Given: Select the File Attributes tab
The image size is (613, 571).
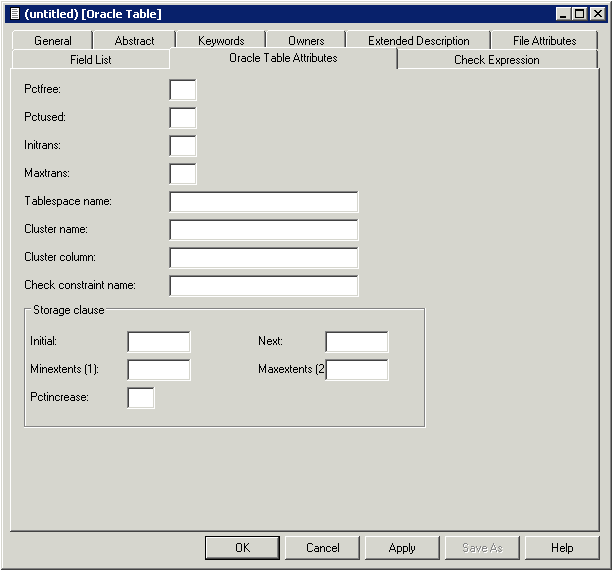Looking at the screenshot, I should [544, 41].
